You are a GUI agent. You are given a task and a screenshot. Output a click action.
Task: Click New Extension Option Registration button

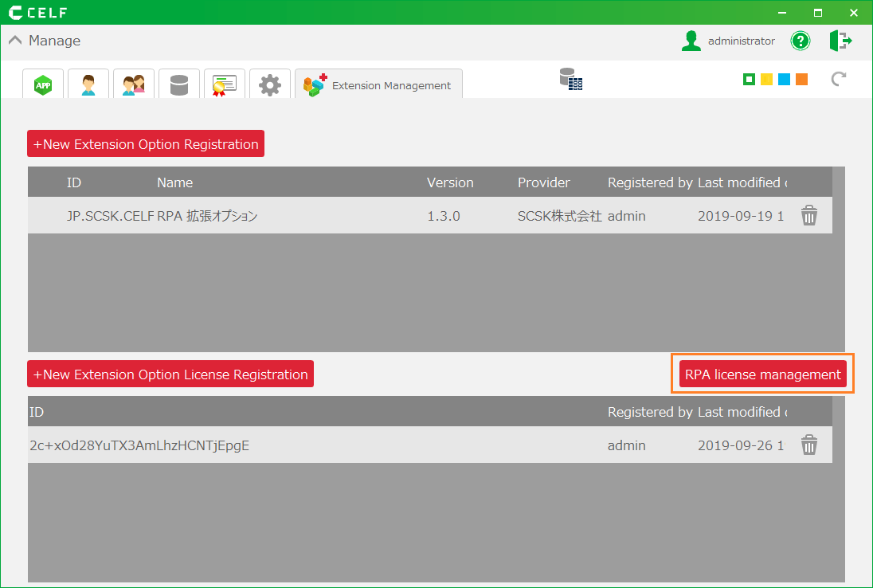[146, 144]
